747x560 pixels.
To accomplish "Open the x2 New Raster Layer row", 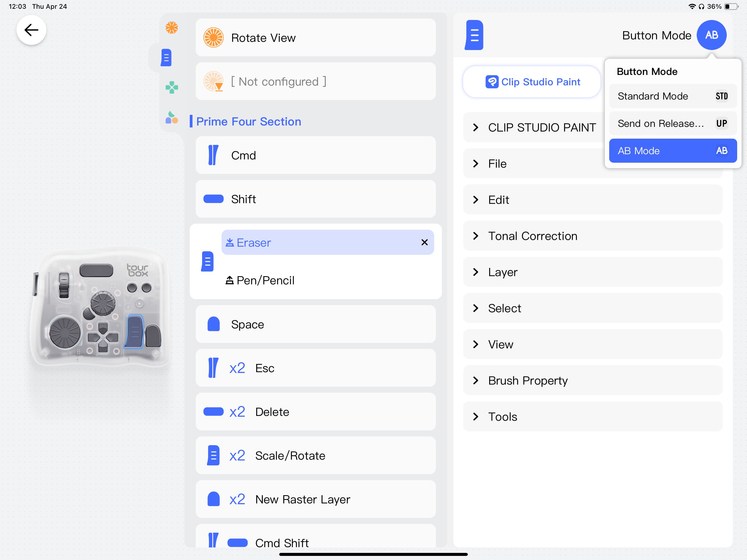I will [316, 499].
